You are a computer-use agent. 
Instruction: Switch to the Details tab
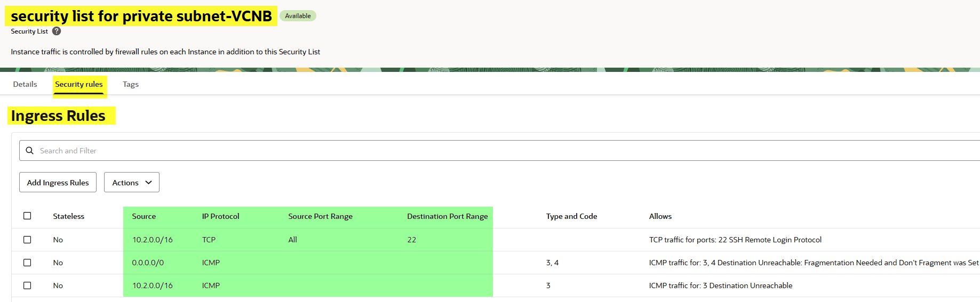(x=25, y=84)
